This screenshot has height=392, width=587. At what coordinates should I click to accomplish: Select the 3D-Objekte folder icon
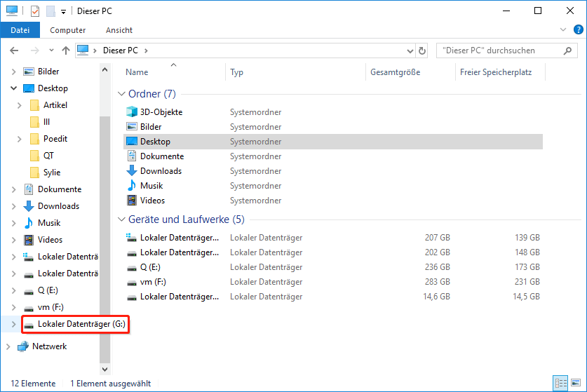tap(132, 111)
